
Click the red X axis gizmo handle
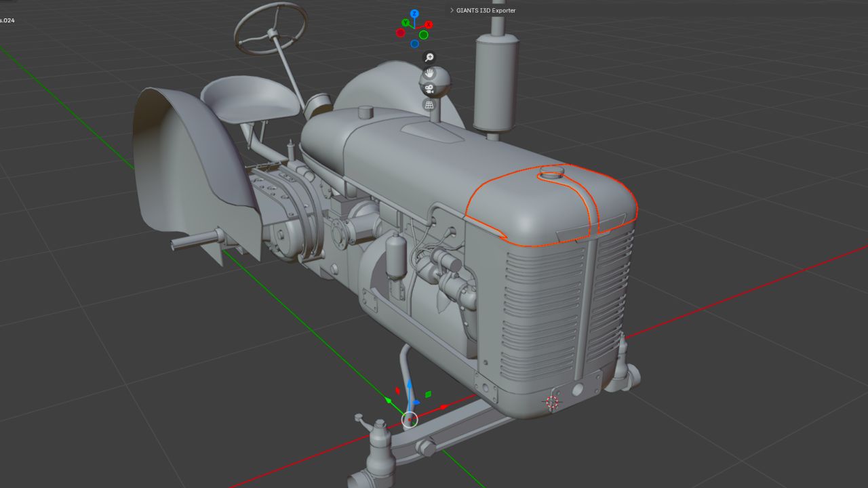pos(429,25)
